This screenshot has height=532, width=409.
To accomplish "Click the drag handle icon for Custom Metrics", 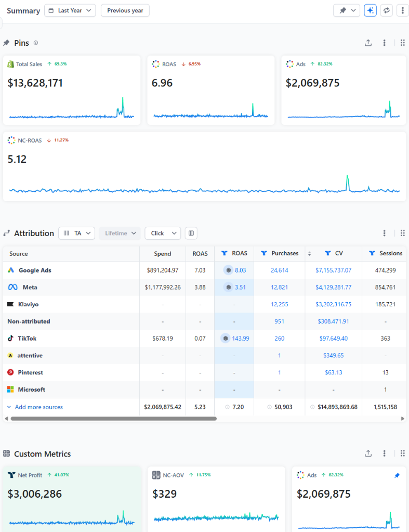I will 402,453.
